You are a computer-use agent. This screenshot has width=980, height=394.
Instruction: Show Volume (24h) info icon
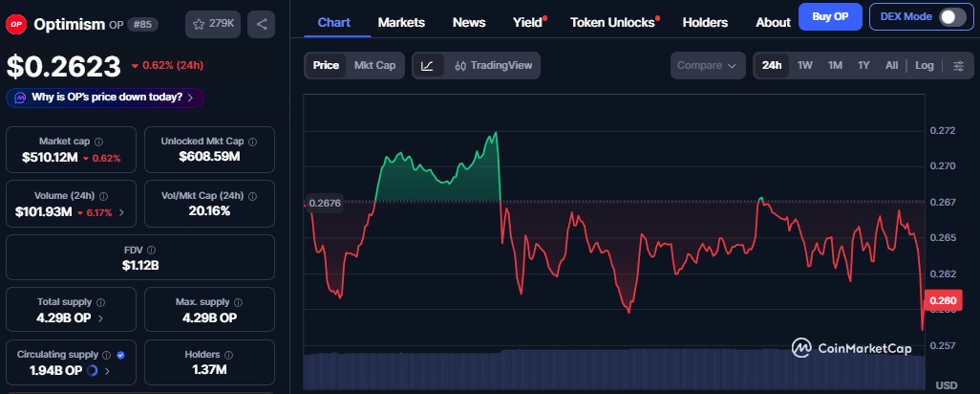click(104, 196)
